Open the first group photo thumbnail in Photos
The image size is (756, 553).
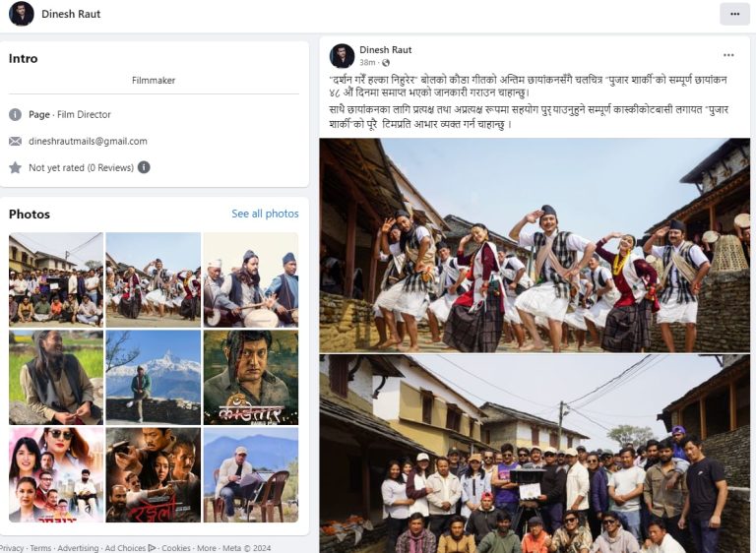coord(55,279)
